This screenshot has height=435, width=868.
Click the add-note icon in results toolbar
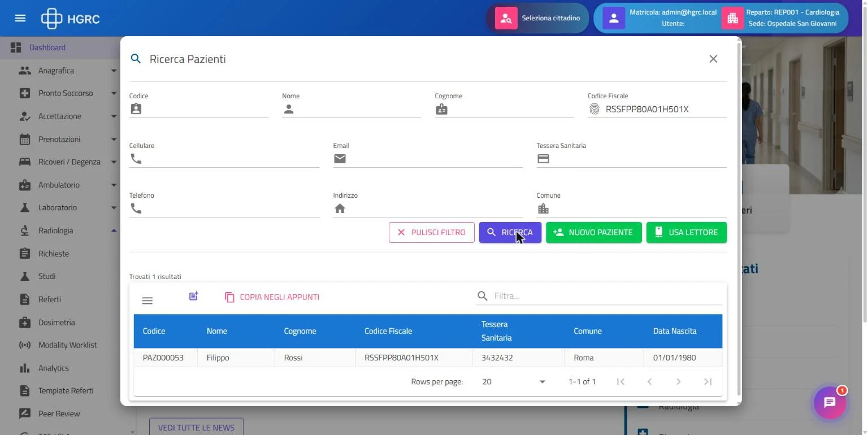[194, 296]
